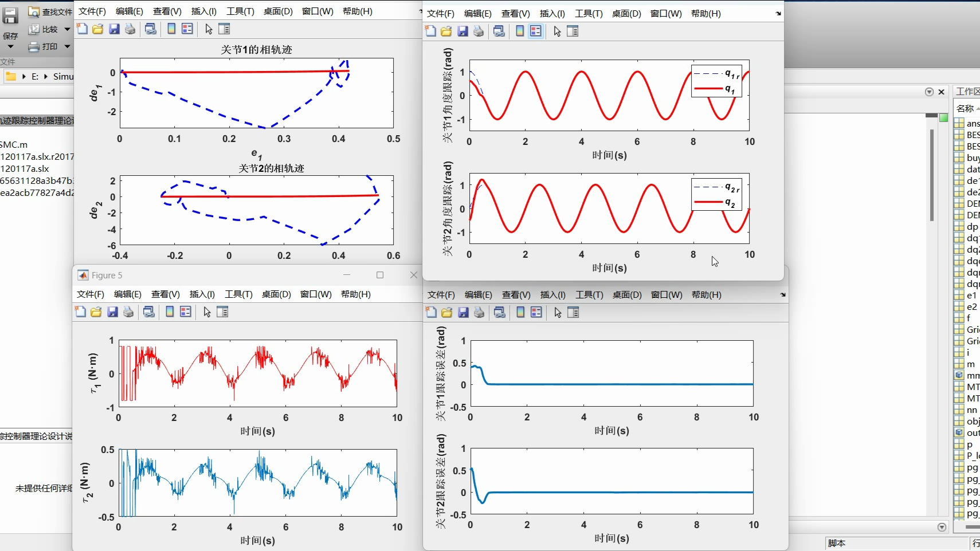This screenshot has height=551, width=980.
Task: Open file icon in phase trajectory figure toolbar
Action: coord(98,29)
